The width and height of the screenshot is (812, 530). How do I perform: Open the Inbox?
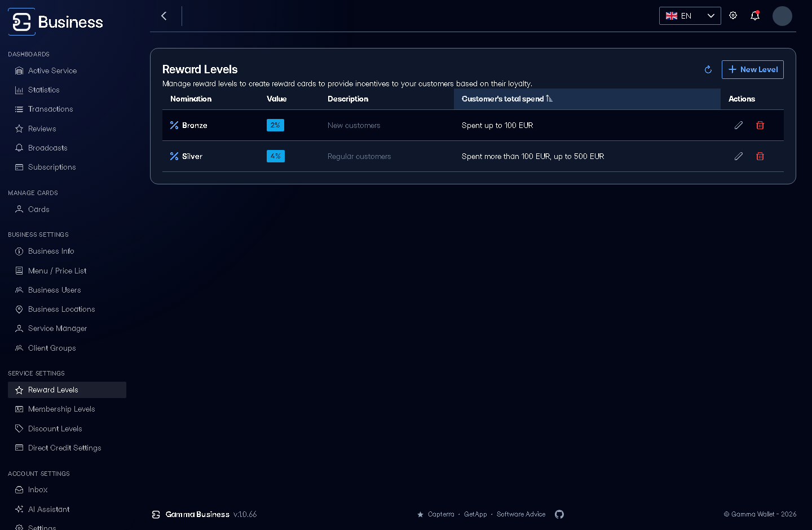pyautogui.click(x=67, y=489)
